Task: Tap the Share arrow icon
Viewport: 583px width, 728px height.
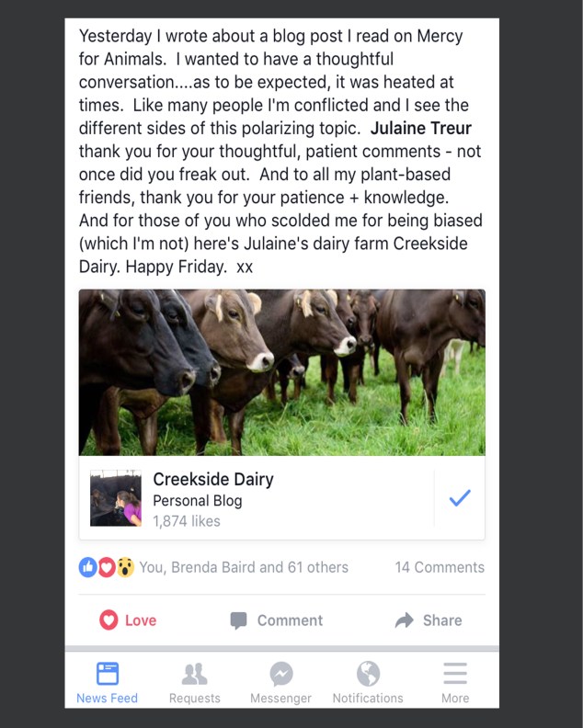Action: [x=405, y=620]
